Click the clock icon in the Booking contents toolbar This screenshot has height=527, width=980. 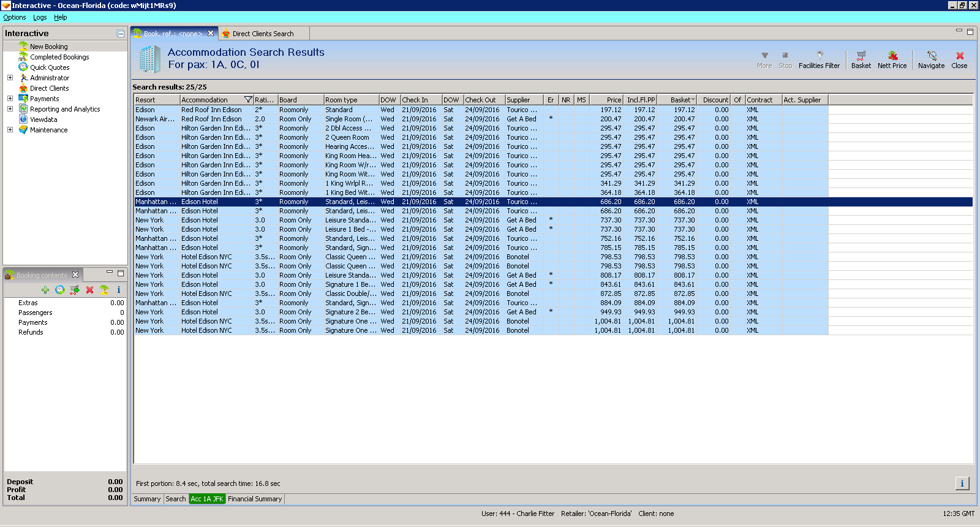tap(59, 290)
